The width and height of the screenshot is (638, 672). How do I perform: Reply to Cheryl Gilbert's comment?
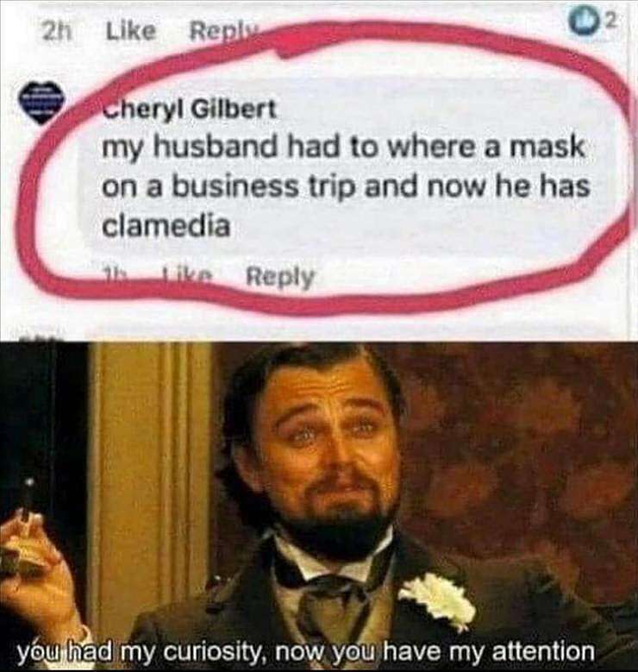pyautogui.click(x=281, y=278)
